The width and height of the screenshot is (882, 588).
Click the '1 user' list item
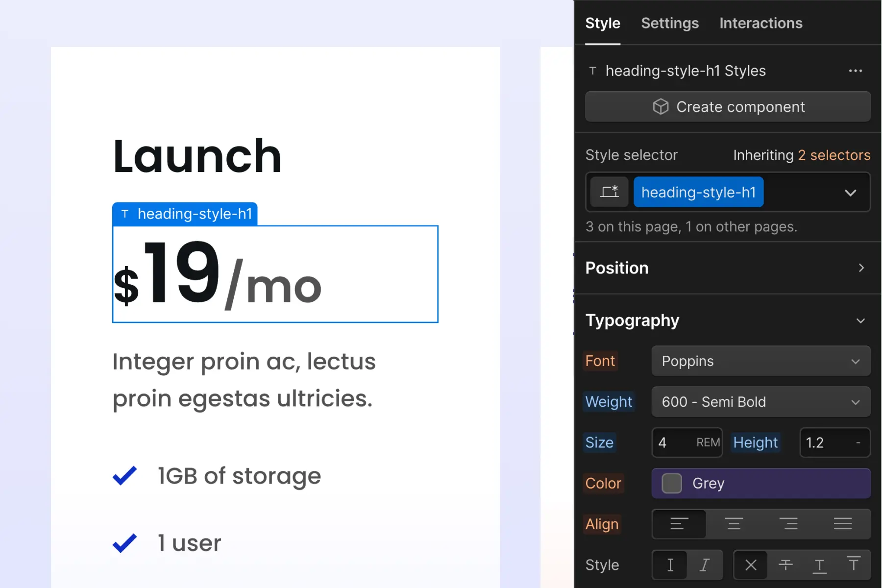(x=189, y=543)
